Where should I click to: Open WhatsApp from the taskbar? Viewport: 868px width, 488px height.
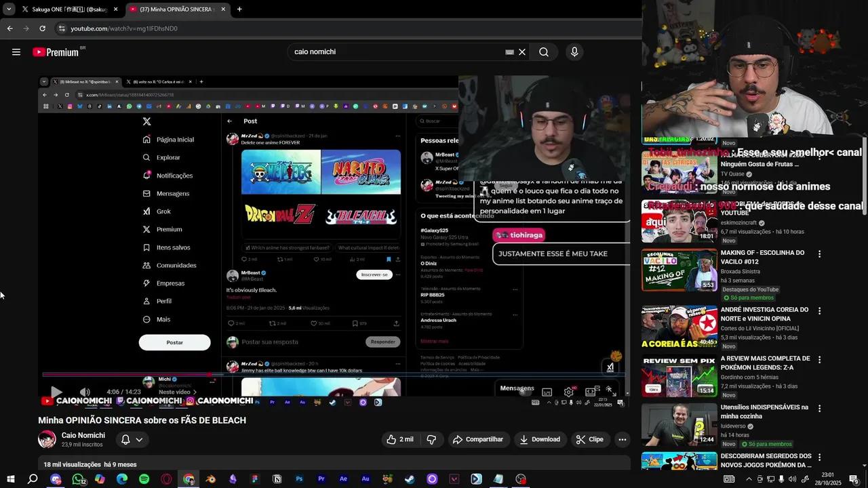click(x=78, y=479)
